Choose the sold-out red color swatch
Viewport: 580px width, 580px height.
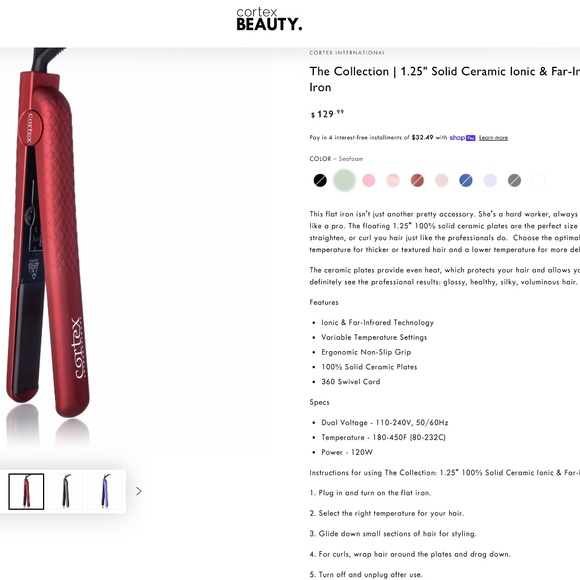pyautogui.click(x=417, y=181)
